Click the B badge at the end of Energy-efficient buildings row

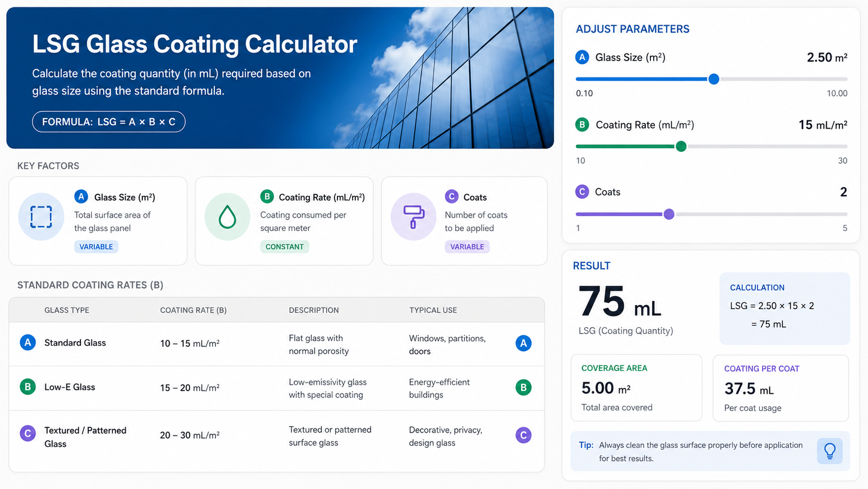click(x=523, y=387)
